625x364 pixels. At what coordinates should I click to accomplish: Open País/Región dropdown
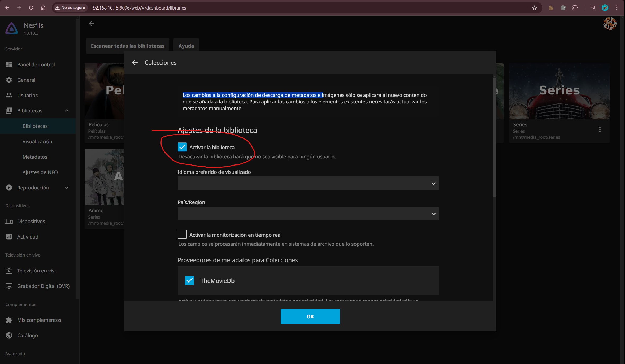tap(308, 214)
